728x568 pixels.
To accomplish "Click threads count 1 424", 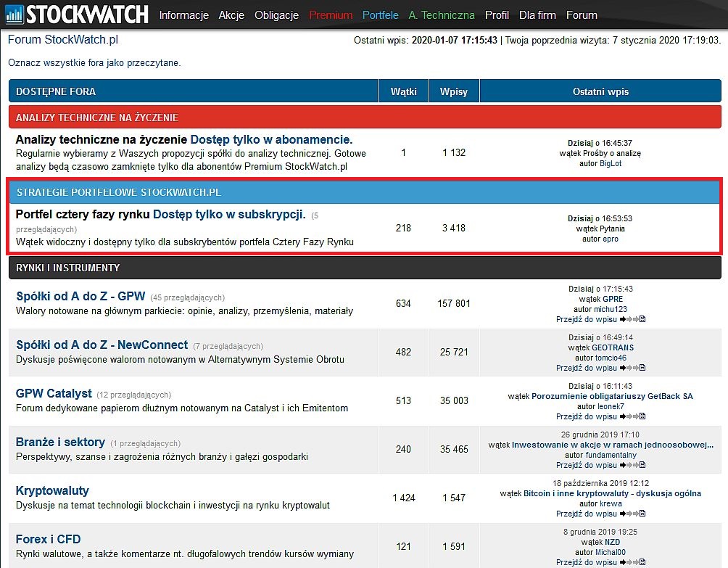I will [403, 498].
